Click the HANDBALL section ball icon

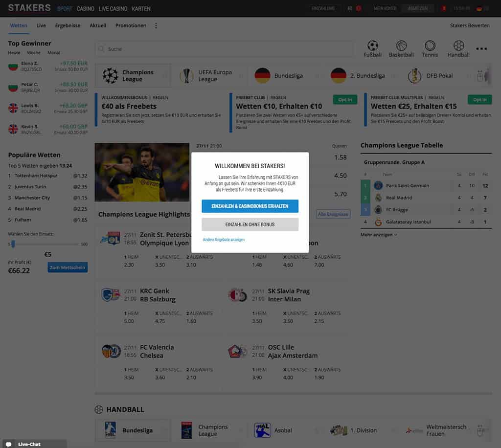tap(99, 409)
